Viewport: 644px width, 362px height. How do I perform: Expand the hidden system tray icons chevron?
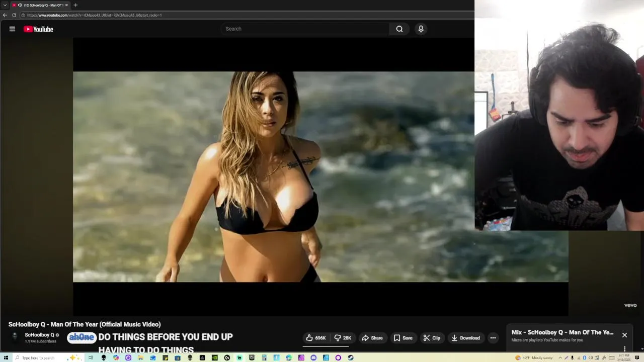pyautogui.click(x=560, y=357)
